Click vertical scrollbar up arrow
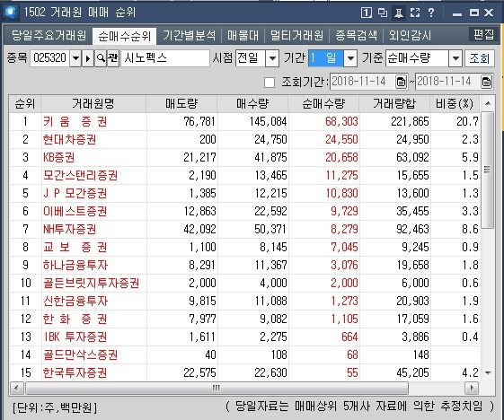504x420 pixels. click(488, 103)
